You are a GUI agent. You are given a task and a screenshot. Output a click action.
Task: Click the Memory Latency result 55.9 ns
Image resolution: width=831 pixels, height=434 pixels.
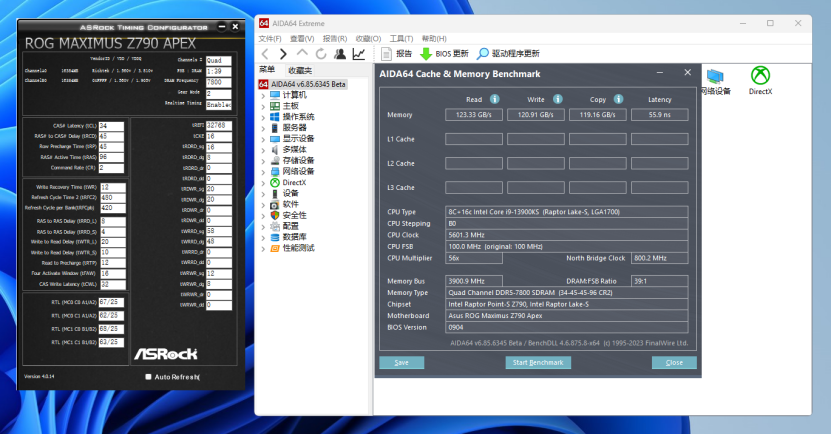click(x=660, y=114)
